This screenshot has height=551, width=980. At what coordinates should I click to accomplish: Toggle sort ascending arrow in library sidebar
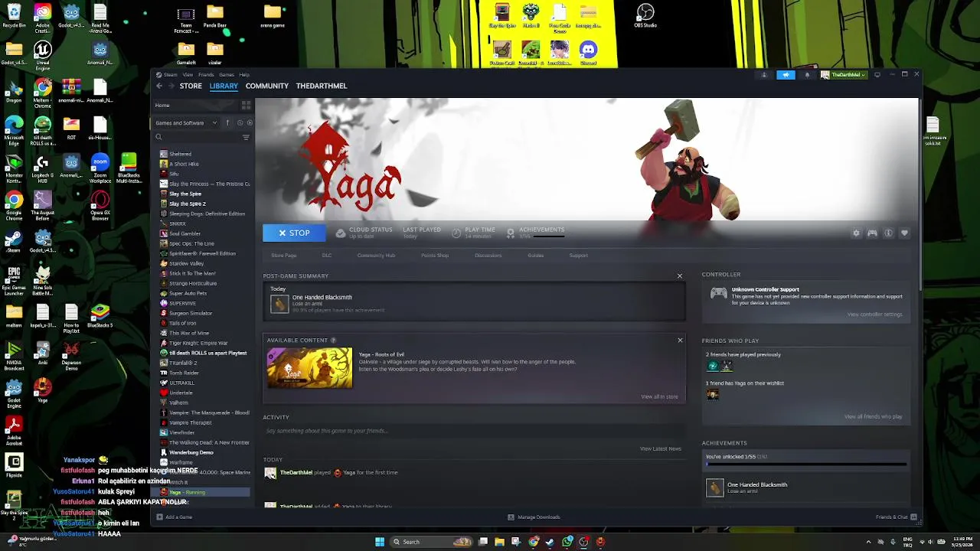coord(227,122)
